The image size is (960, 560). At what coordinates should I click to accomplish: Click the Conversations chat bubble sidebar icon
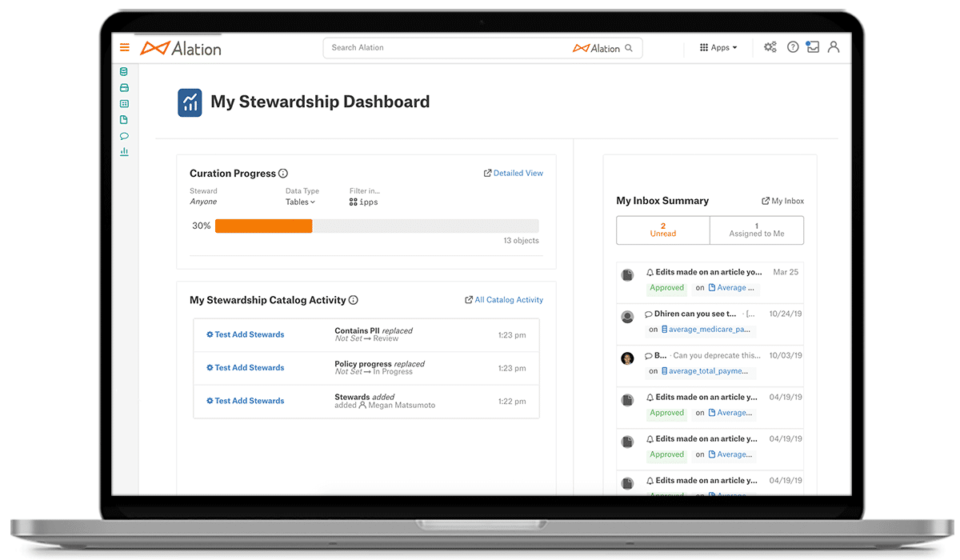coord(124,135)
